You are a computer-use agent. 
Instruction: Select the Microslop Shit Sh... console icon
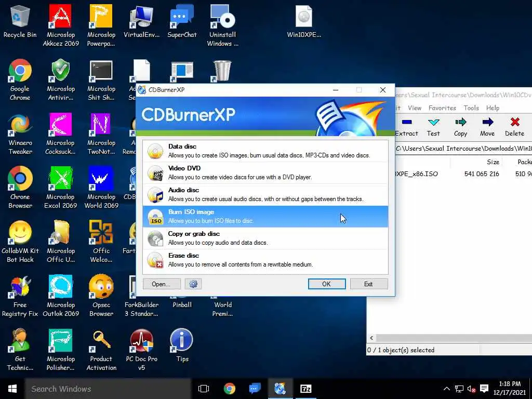pyautogui.click(x=101, y=80)
